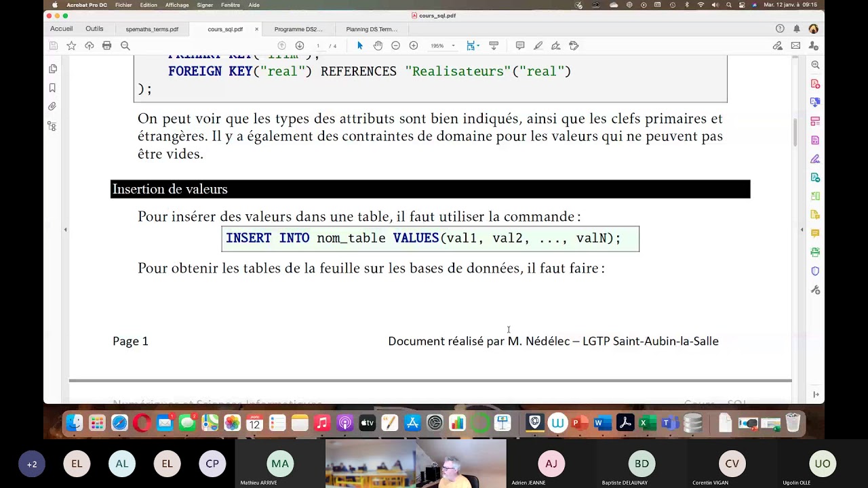
Task: Open the Edition menu
Action: 149,5
